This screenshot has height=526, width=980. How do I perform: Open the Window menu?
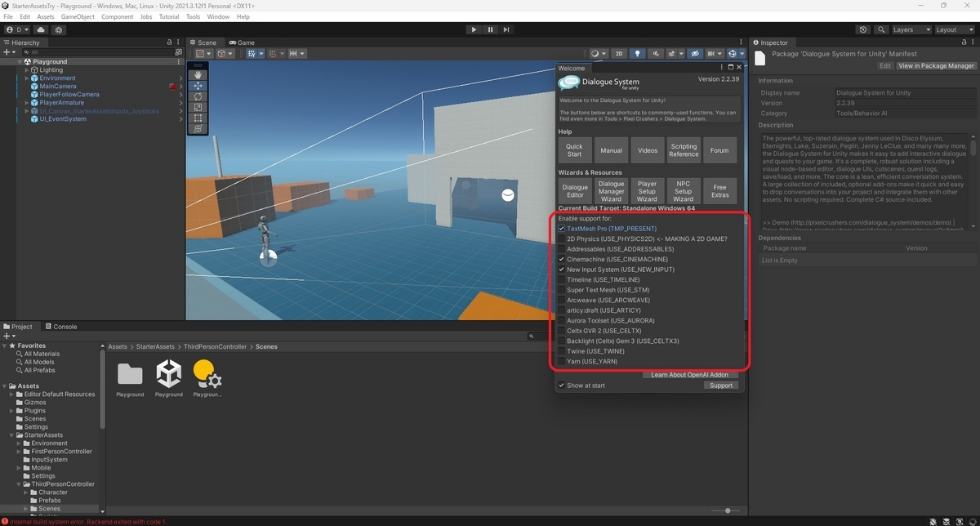pyautogui.click(x=217, y=16)
